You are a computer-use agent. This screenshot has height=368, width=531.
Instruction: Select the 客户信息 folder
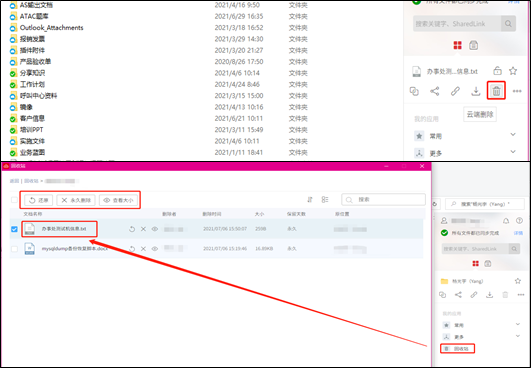pos(32,118)
